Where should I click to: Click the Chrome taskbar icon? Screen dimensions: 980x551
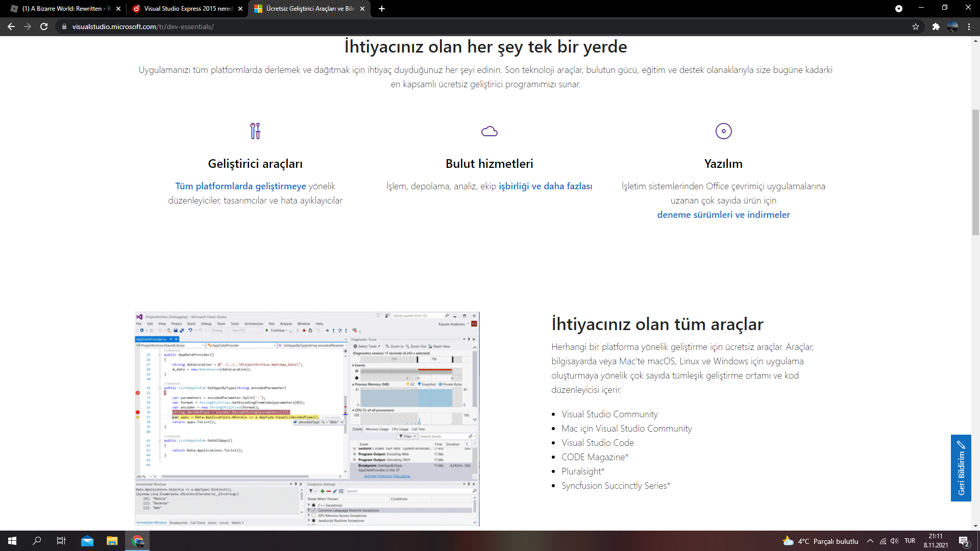point(138,541)
